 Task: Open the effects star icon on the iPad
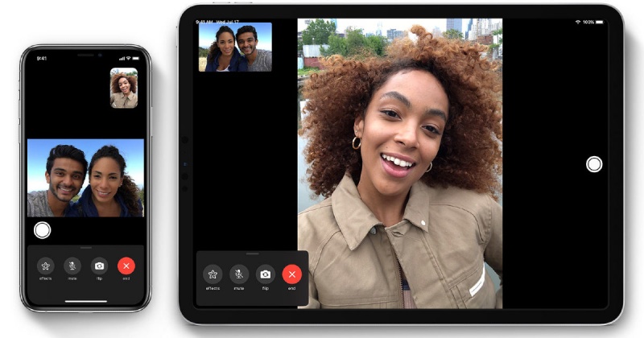click(x=213, y=274)
